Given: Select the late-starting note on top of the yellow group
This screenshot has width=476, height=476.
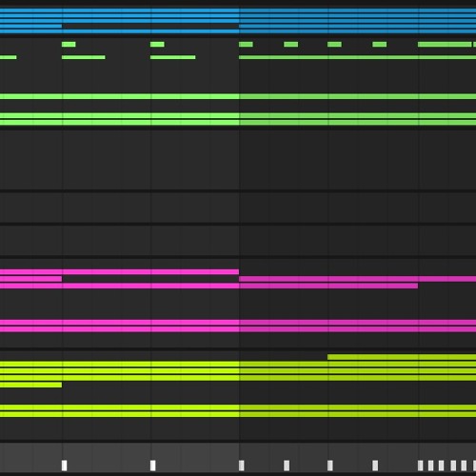Looking at the screenshot, I should (x=402, y=357).
